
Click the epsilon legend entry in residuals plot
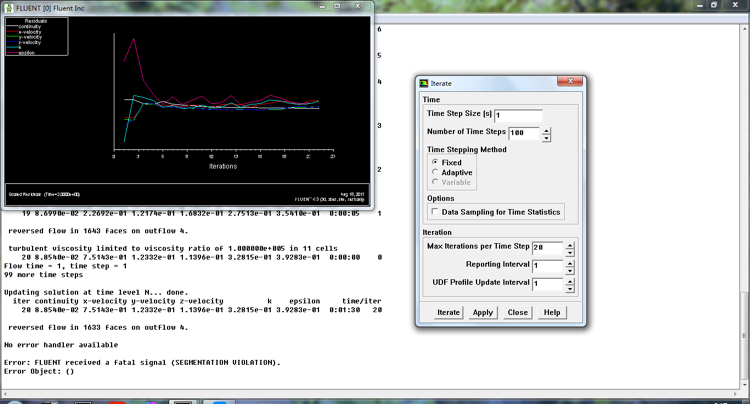tap(27, 53)
